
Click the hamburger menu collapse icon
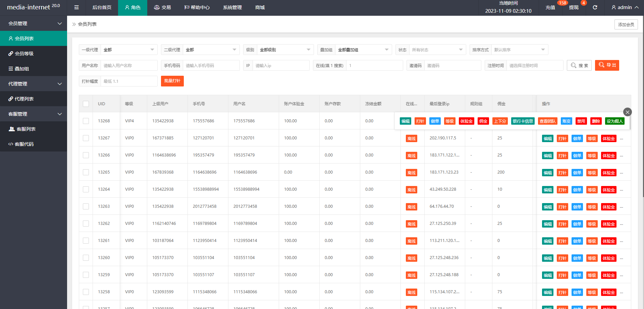click(76, 7)
